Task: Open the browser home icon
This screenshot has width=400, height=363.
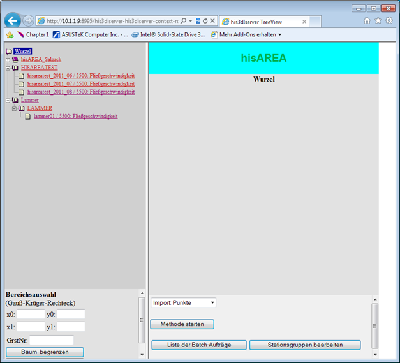Action: click(x=367, y=21)
